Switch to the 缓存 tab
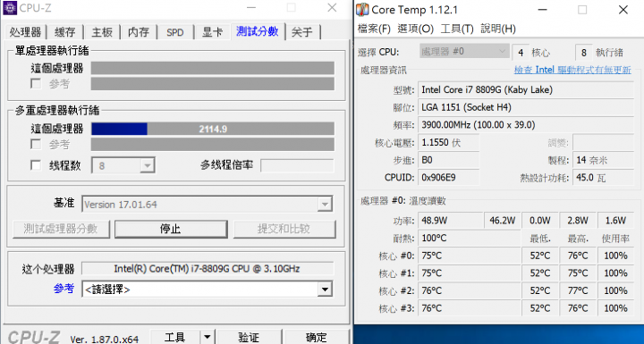Image resolution: width=644 pixels, height=344 pixels. 65,32
